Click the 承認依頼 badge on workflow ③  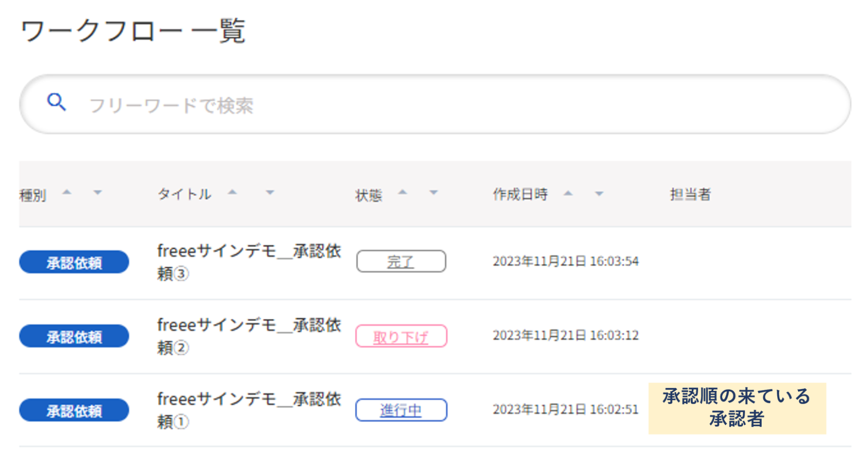tap(74, 261)
